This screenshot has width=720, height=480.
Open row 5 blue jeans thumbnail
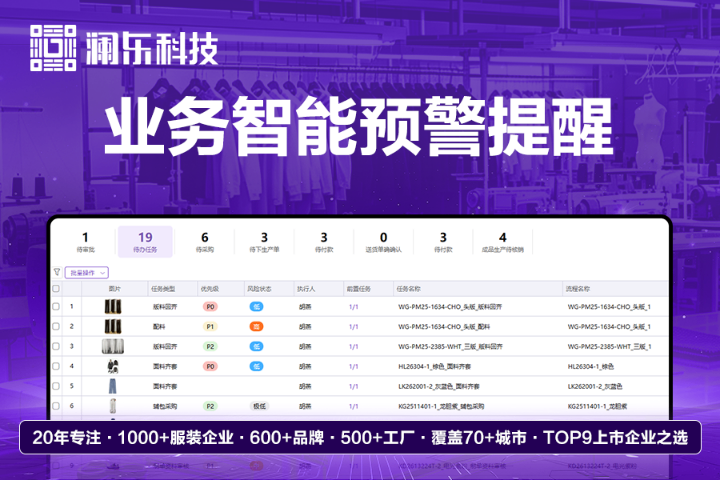113,386
